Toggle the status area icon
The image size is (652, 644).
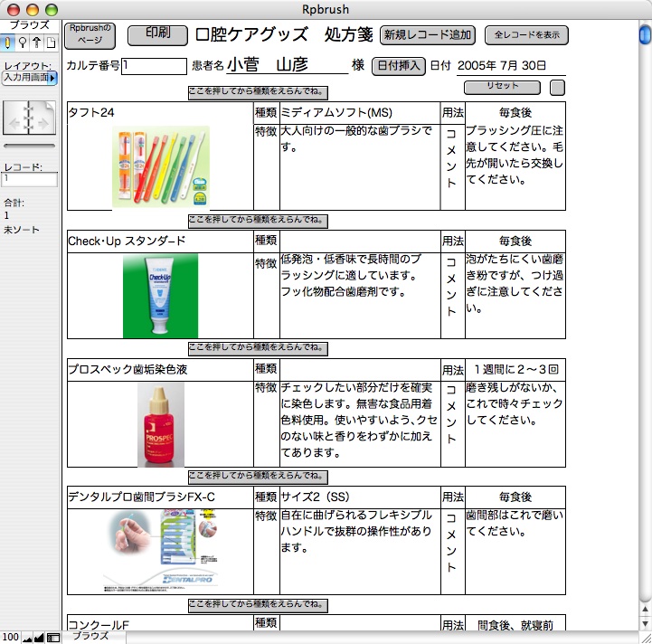pyautogui.click(x=52, y=638)
